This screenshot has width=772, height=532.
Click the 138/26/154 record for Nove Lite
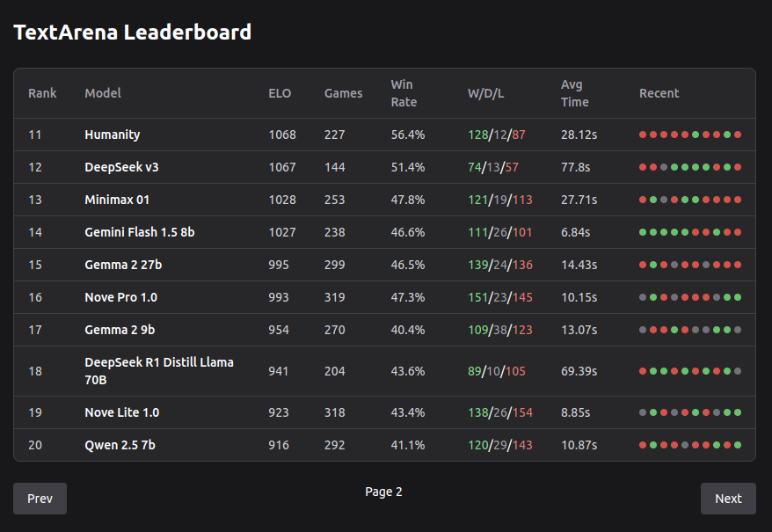[500, 412]
